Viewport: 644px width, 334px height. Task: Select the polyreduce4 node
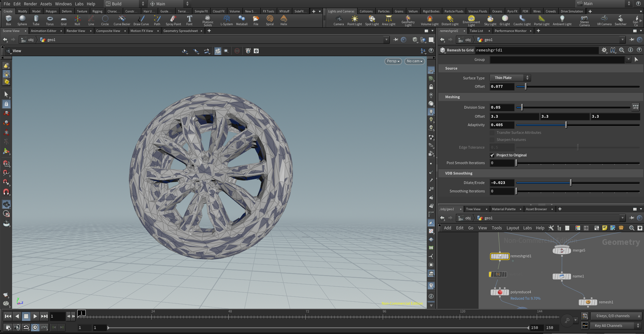point(500,292)
